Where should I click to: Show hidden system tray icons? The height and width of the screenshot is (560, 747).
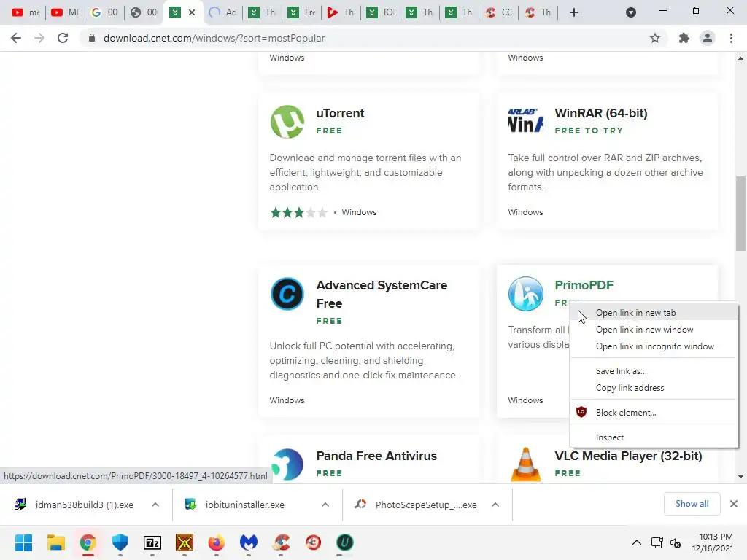pos(636,542)
